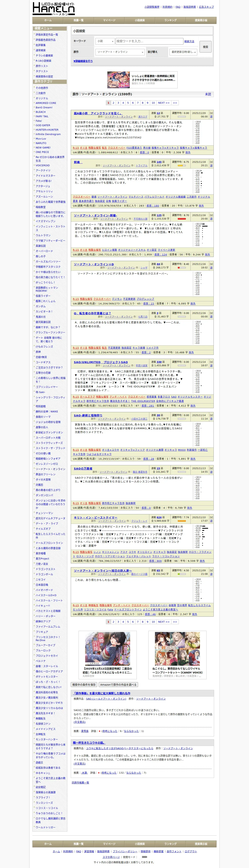Image resolution: width=249 pixels, height=868 pixels.
Task: Click the 小説閲覧履歴 link in header
Action: (x=152, y=7)
